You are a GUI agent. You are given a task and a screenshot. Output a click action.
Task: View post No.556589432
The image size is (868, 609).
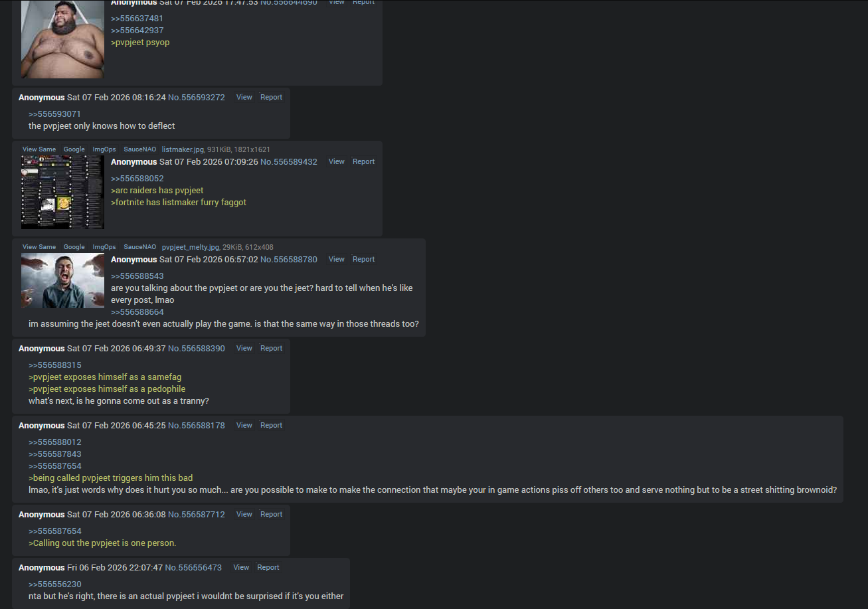[x=337, y=161]
